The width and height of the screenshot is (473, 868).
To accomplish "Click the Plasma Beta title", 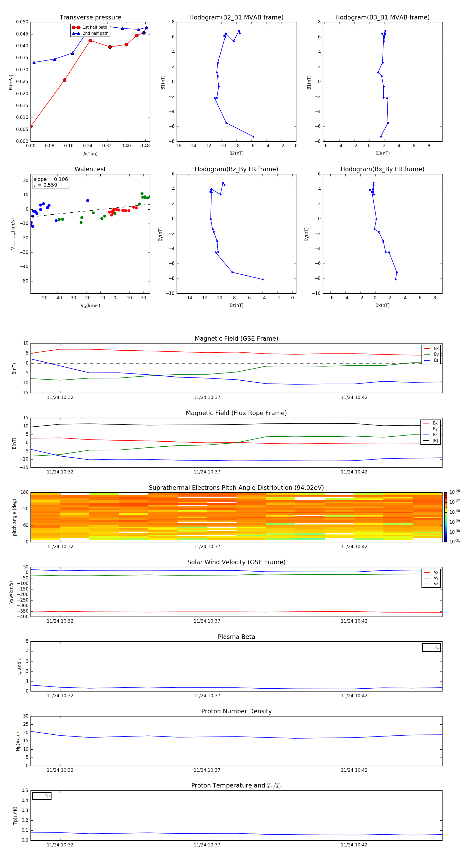I will (236, 637).
